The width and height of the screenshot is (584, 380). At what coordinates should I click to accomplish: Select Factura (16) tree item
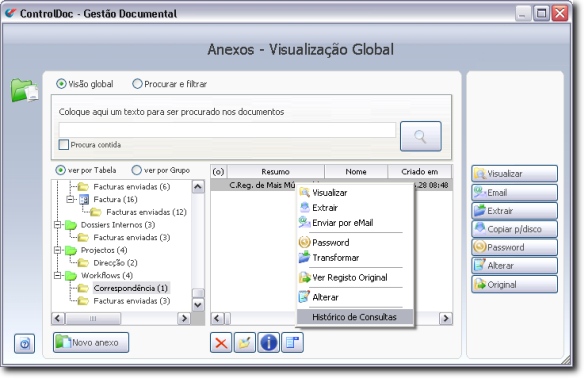115,200
